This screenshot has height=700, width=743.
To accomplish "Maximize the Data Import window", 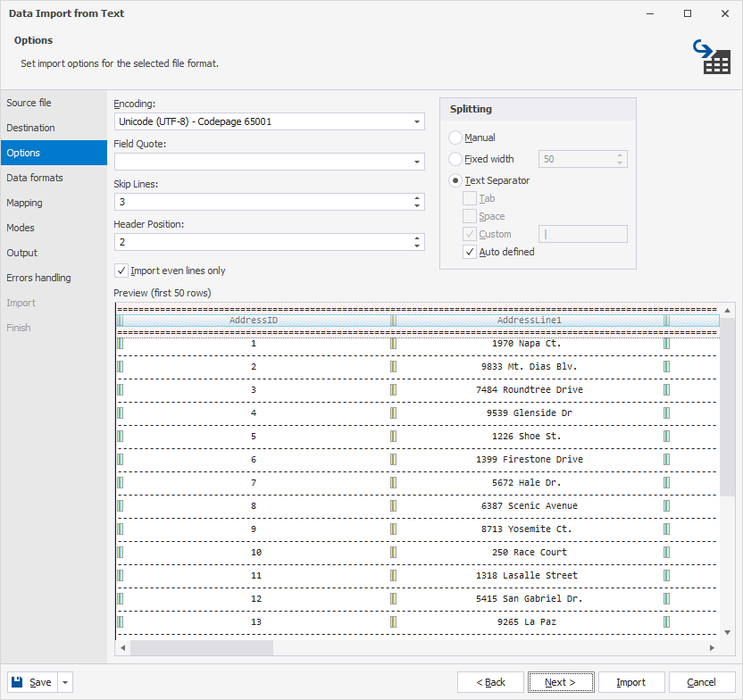I will pyautogui.click(x=688, y=13).
